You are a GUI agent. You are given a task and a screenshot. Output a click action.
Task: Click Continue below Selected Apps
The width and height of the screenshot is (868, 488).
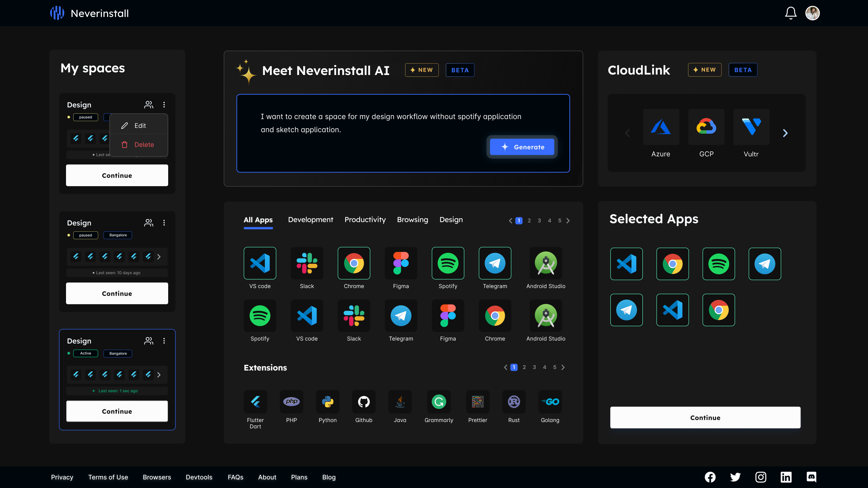coord(705,418)
